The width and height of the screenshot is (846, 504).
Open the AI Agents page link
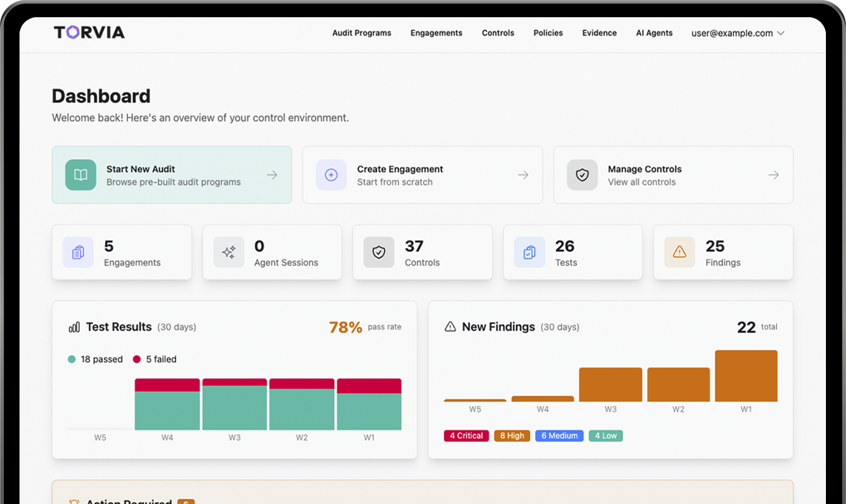click(x=654, y=33)
